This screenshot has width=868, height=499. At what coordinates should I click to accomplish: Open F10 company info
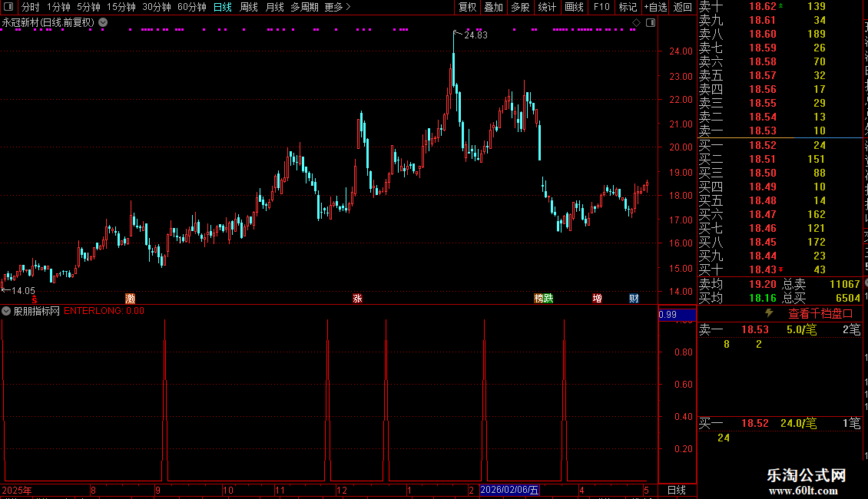601,7
